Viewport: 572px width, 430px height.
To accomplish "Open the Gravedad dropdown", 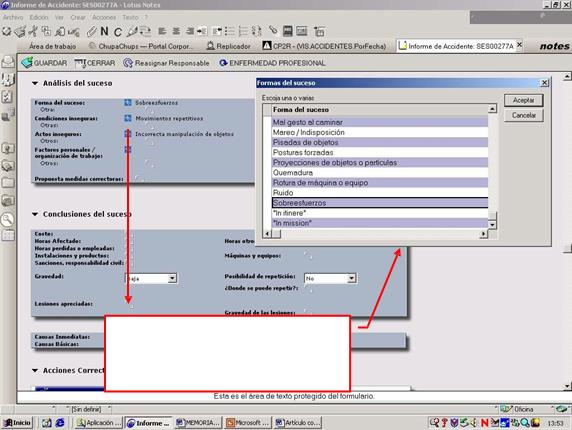I will point(172,278).
